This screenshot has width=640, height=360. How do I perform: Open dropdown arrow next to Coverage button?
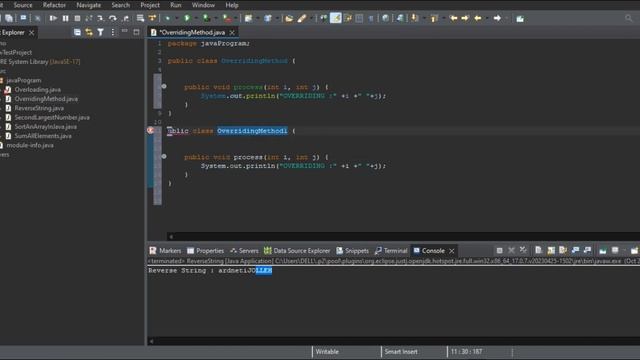[x=215, y=18]
